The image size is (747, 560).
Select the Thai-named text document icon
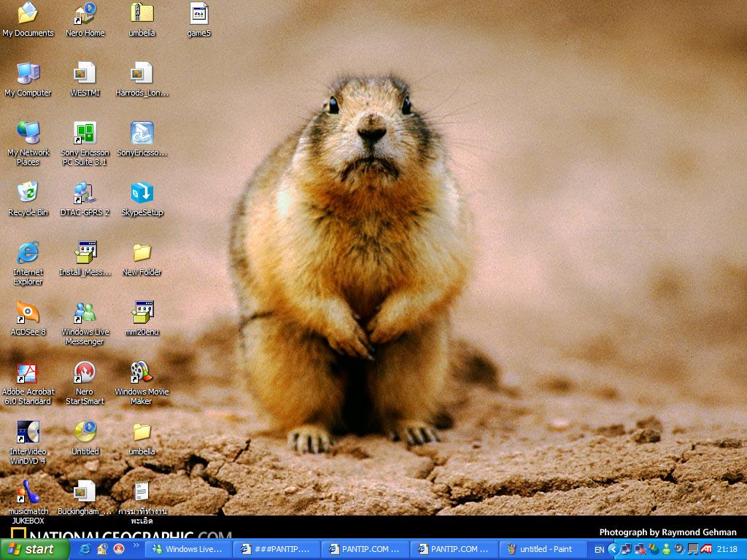pyautogui.click(x=142, y=502)
